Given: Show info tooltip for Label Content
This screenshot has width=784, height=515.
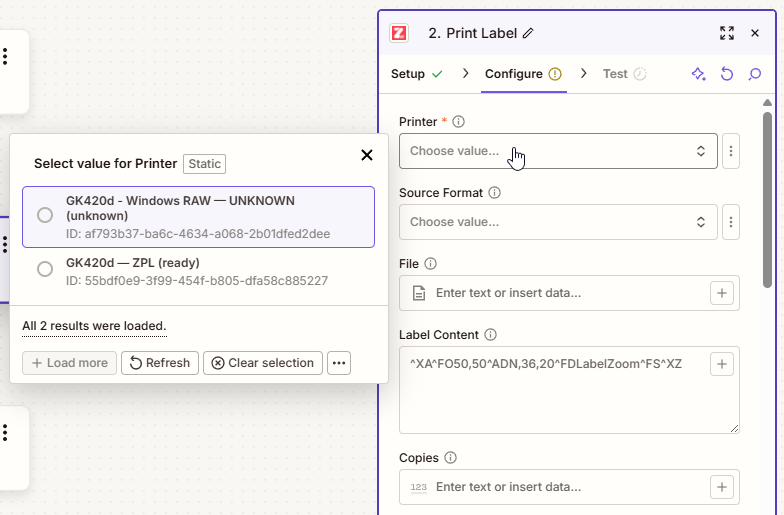Looking at the screenshot, I should [x=490, y=334].
